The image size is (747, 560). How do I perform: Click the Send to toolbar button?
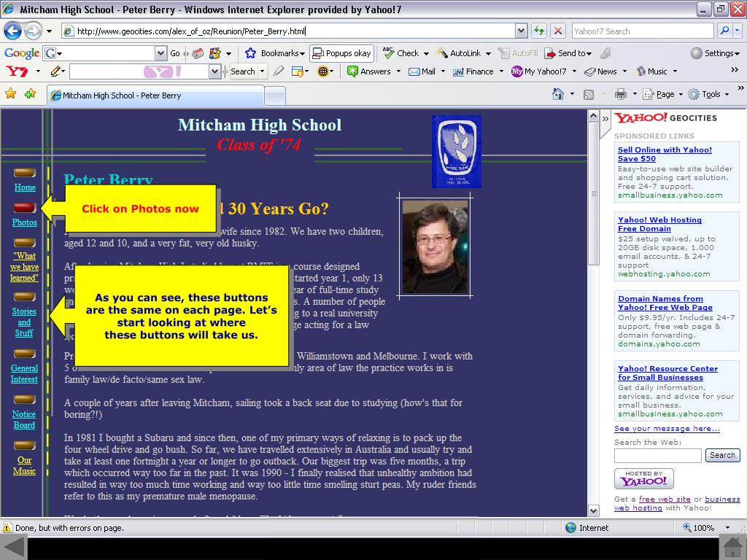(x=568, y=53)
